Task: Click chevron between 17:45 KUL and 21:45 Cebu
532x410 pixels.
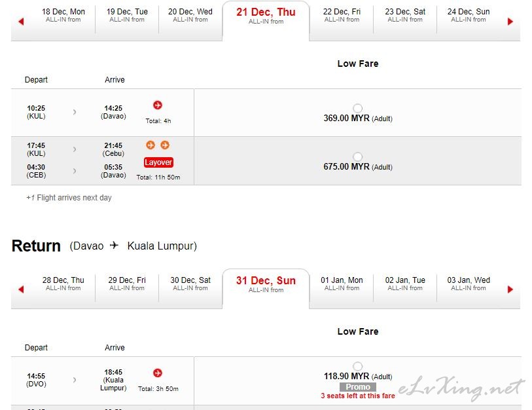Action: [75, 149]
